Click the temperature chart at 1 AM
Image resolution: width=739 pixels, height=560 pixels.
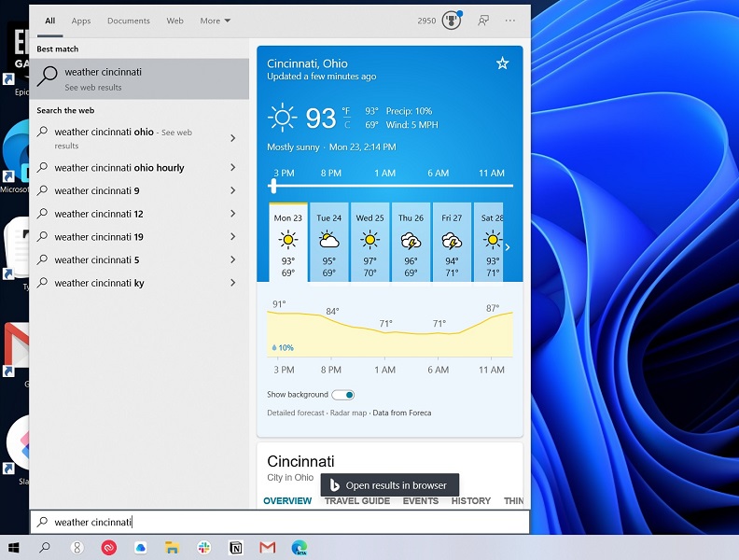click(385, 333)
